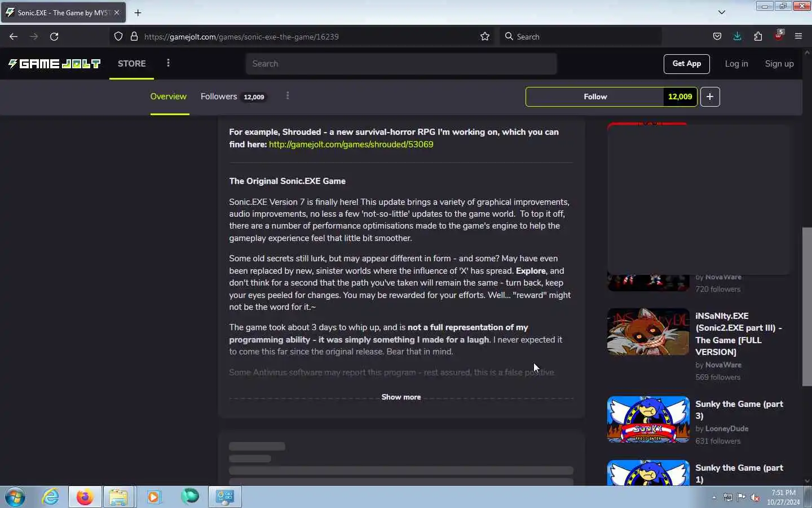Click the Firefox search box
Screen dimensions: 812x508
[581, 37]
